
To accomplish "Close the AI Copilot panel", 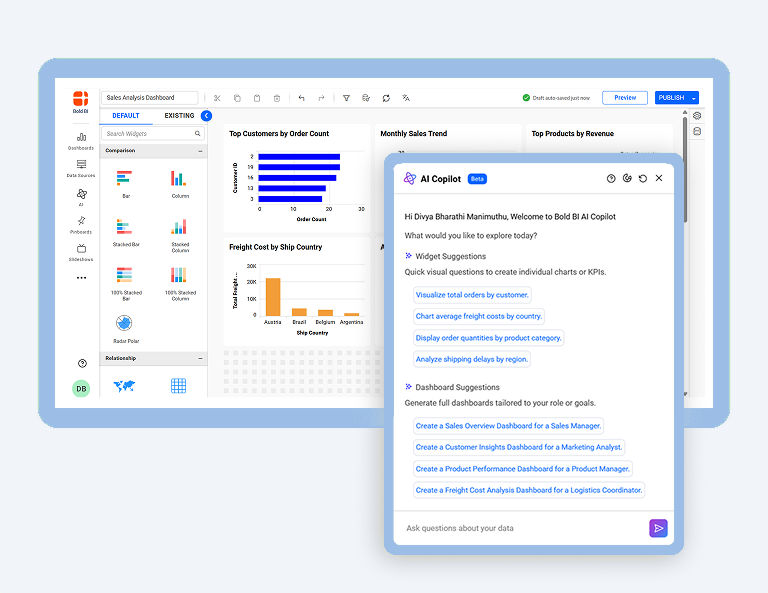I will pos(659,178).
